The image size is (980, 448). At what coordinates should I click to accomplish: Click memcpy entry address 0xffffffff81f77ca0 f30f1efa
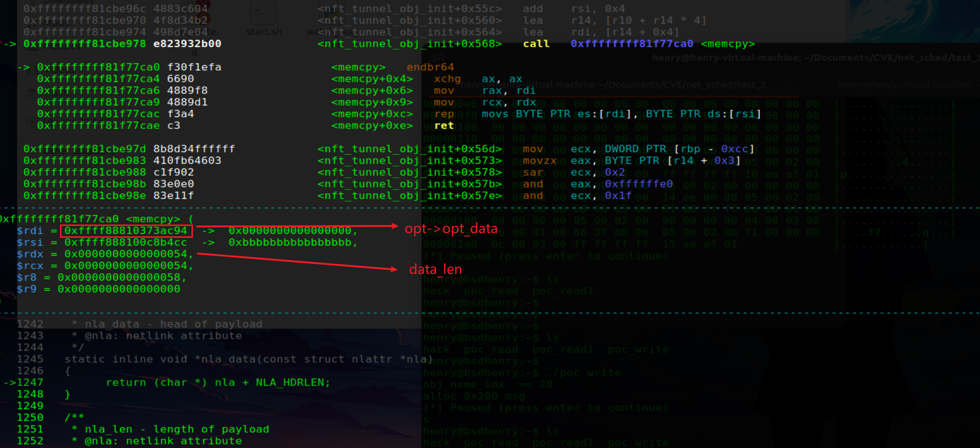[x=129, y=67]
